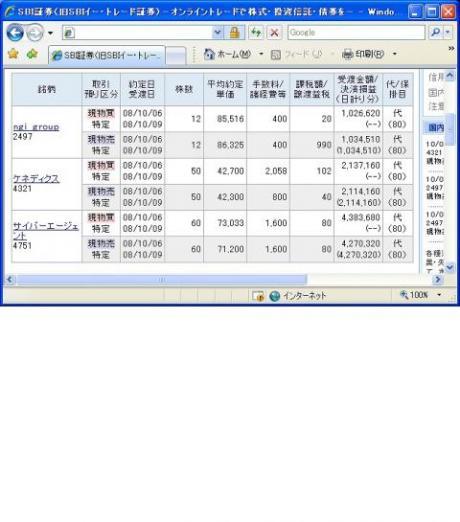The image size is (460, 522).
Task: Click the Add to Favorites icon
Action: click(x=32, y=54)
